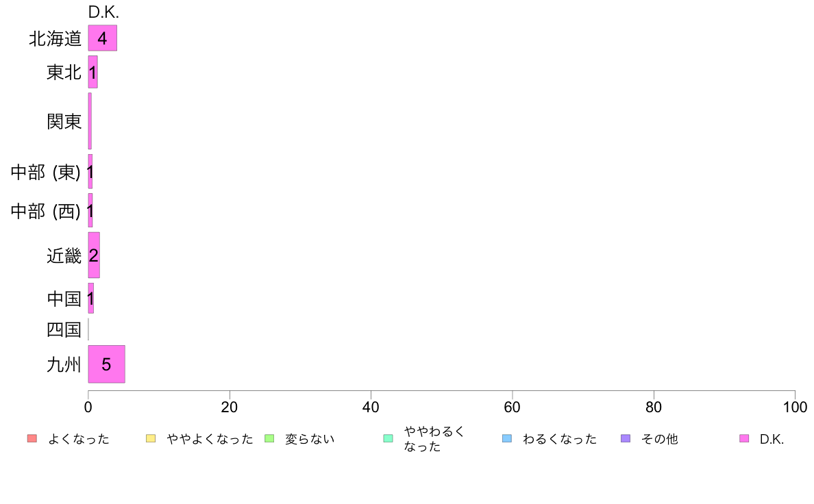
Task: Click the 中部 (西) row label
Action: pyautogui.click(x=46, y=211)
